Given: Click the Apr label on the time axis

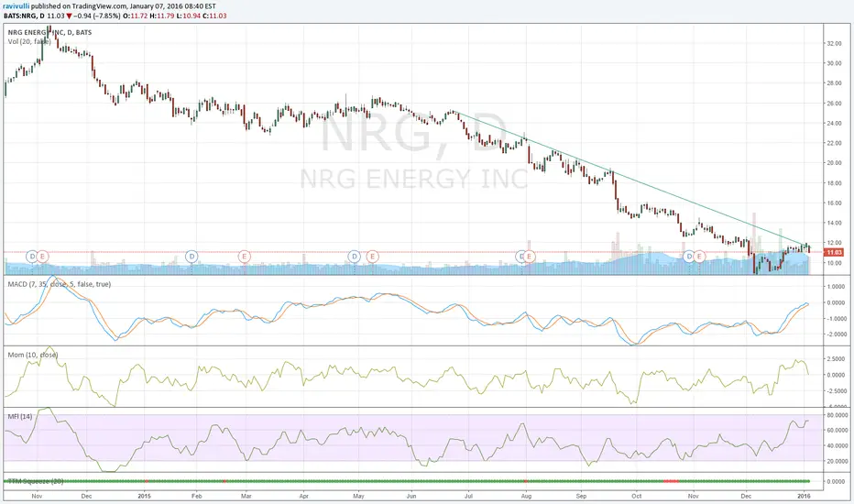Looking at the screenshot, I should point(304,496).
